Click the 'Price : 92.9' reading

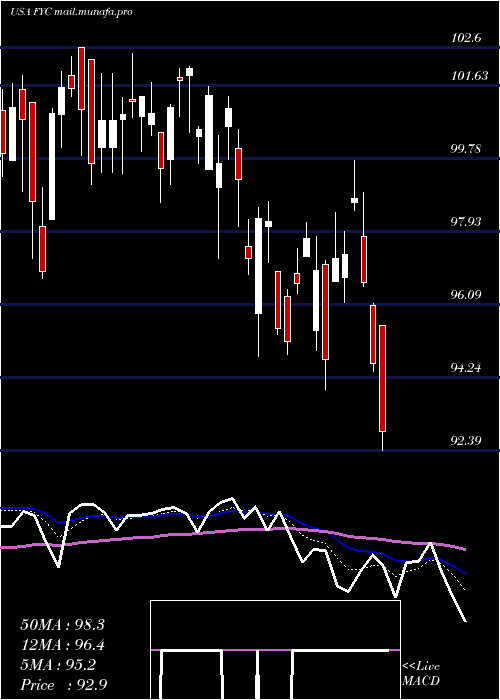point(63,685)
